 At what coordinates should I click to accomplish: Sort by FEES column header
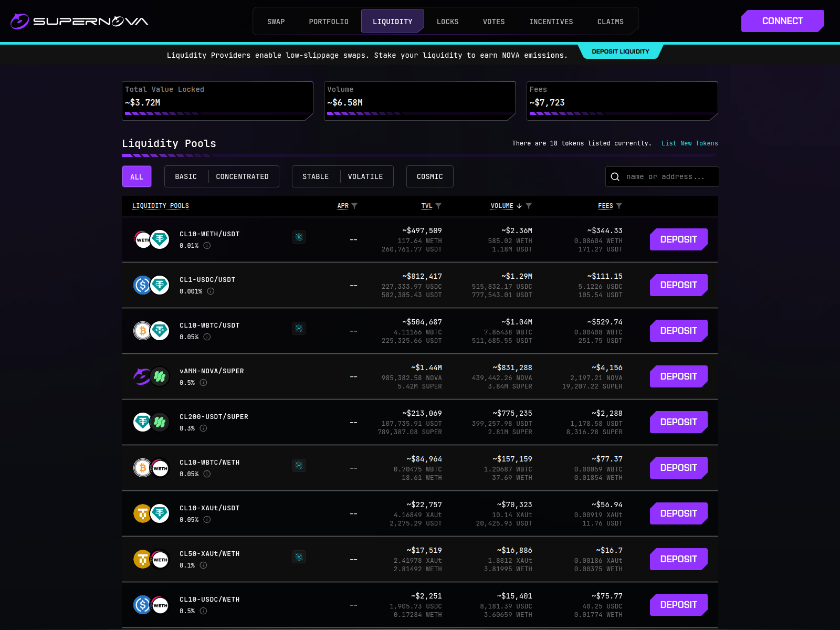605,206
